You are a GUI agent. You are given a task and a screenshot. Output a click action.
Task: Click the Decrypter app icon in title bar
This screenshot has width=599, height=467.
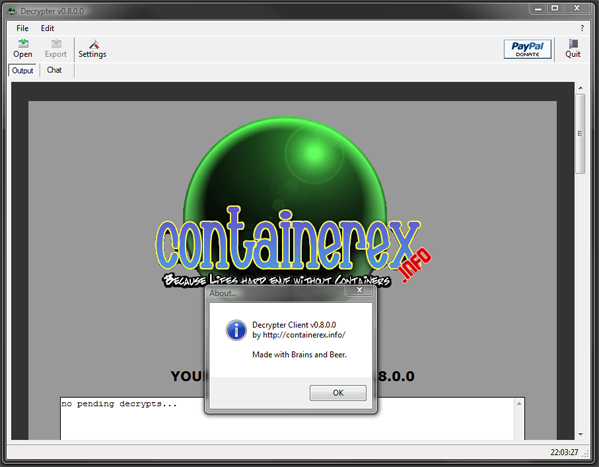[12, 11]
